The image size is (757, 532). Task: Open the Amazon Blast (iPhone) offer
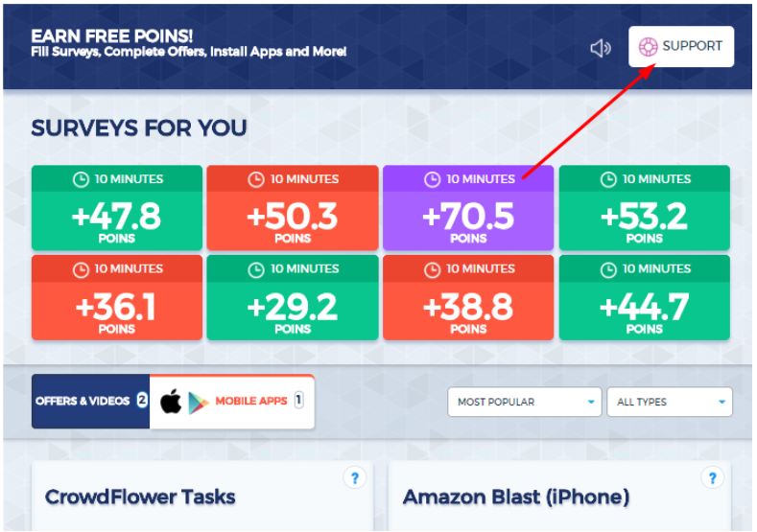coord(560,497)
